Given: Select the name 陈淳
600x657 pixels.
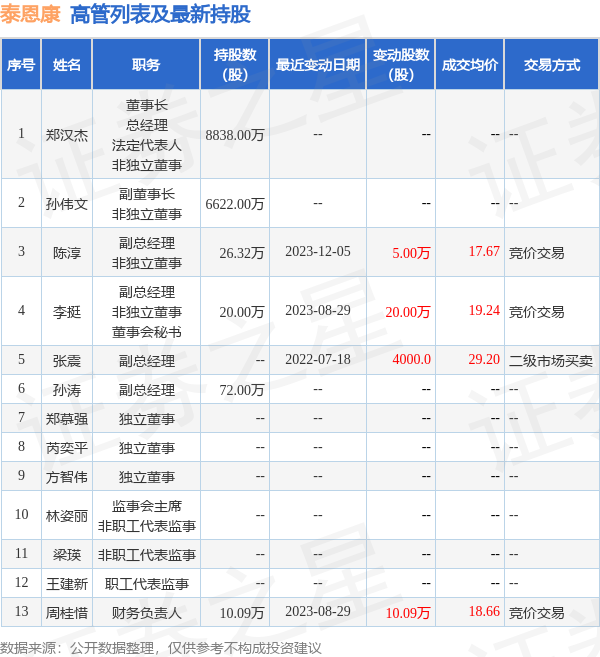Looking at the screenshot, I should pos(67,253).
